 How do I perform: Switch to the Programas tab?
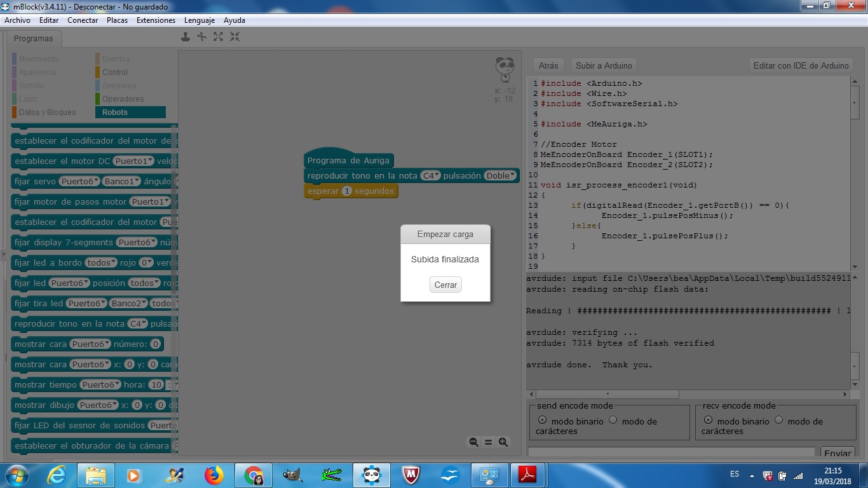(x=34, y=39)
